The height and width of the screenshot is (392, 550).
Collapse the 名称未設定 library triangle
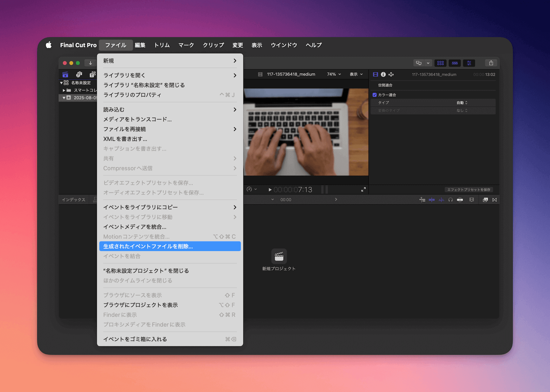pos(61,83)
